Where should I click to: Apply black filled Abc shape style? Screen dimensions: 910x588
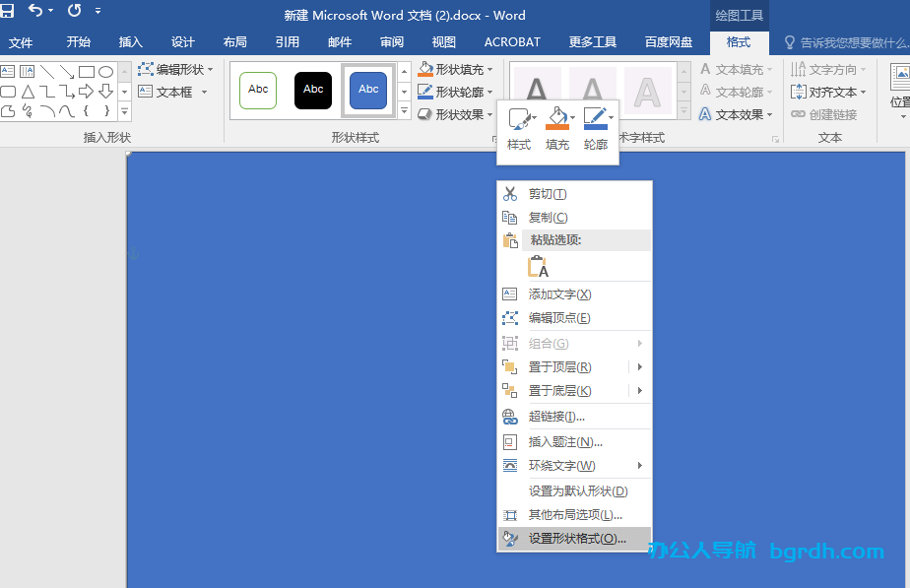point(313,90)
